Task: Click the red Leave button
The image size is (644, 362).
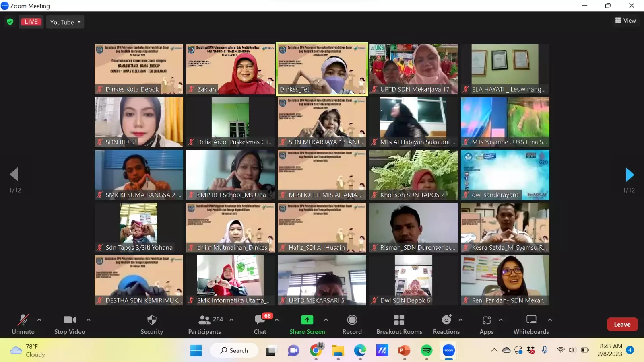Action: (x=622, y=324)
